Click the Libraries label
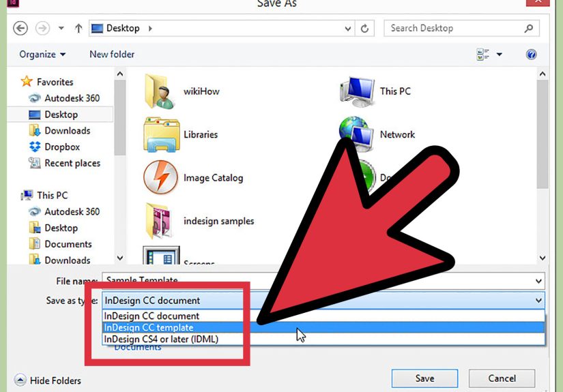563x392 pixels. pos(201,134)
